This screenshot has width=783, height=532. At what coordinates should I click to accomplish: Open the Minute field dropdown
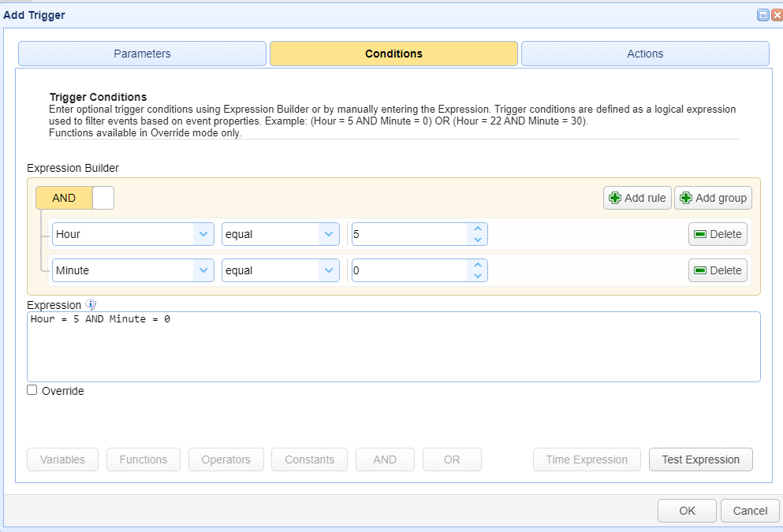point(203,270)
